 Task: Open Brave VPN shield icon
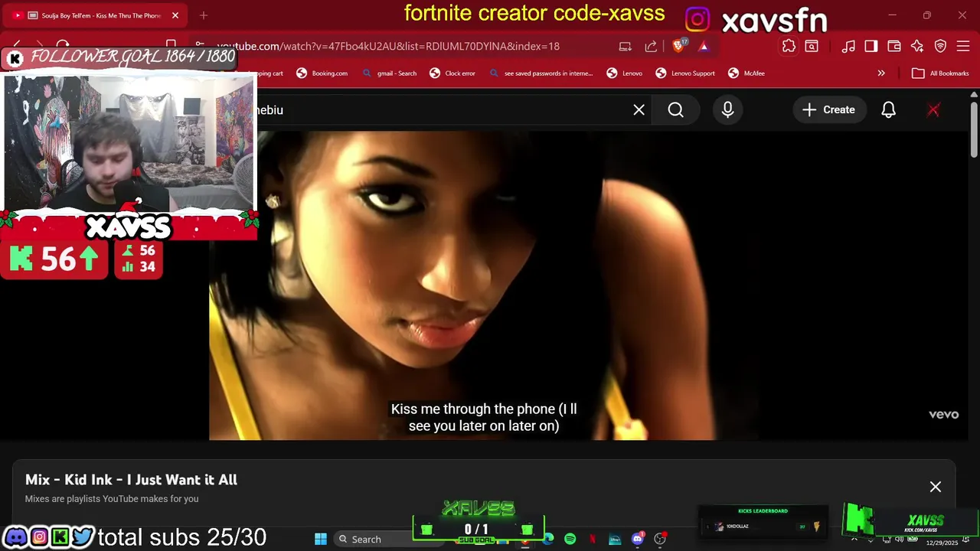pyautogui.click(x=941, y=46)
